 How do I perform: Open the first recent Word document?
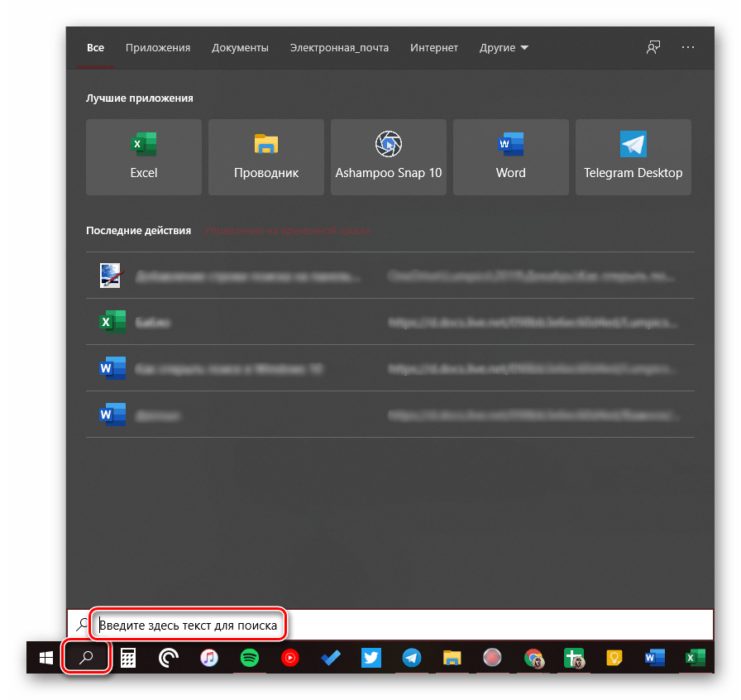(x=390, y=368)
